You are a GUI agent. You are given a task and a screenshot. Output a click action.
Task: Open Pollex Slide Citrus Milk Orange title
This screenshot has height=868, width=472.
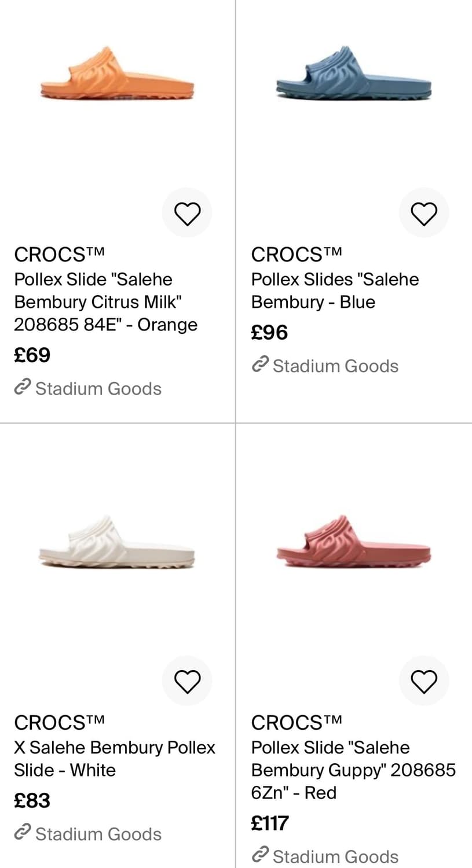(x=105, y=301)
